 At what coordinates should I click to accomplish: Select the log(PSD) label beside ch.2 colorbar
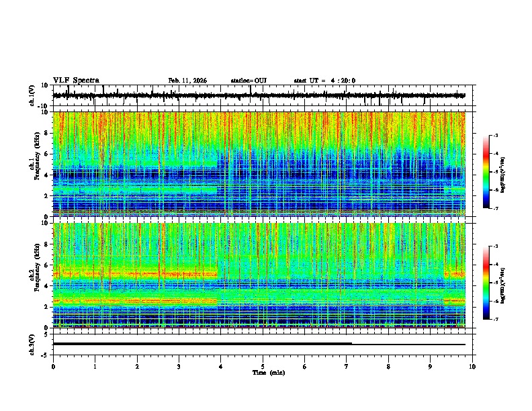click(x=502, y=286)
